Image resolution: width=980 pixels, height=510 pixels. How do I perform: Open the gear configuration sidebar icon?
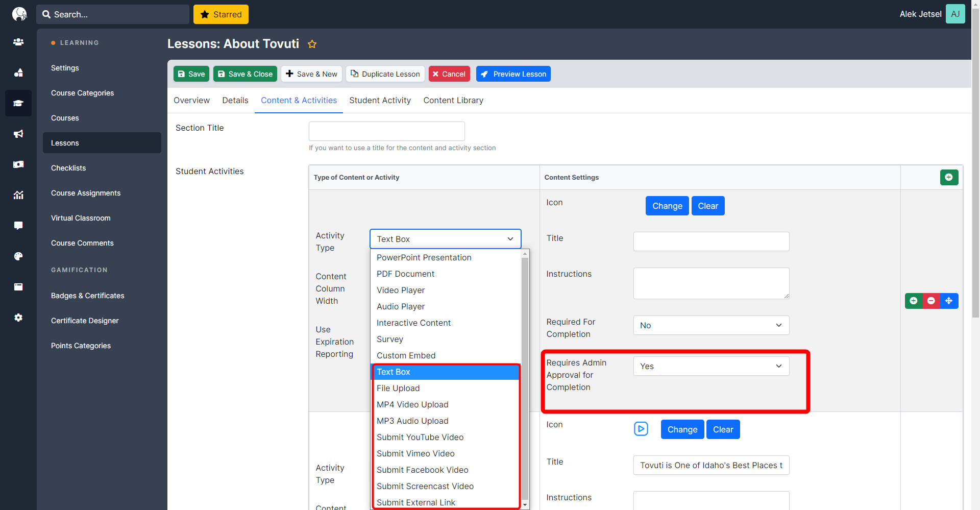(18, 318)
